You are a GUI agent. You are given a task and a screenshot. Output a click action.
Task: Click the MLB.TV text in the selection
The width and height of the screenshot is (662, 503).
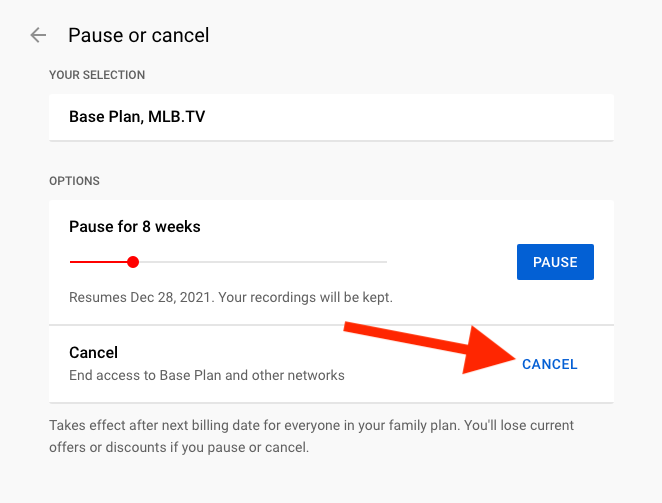point(183,117)
